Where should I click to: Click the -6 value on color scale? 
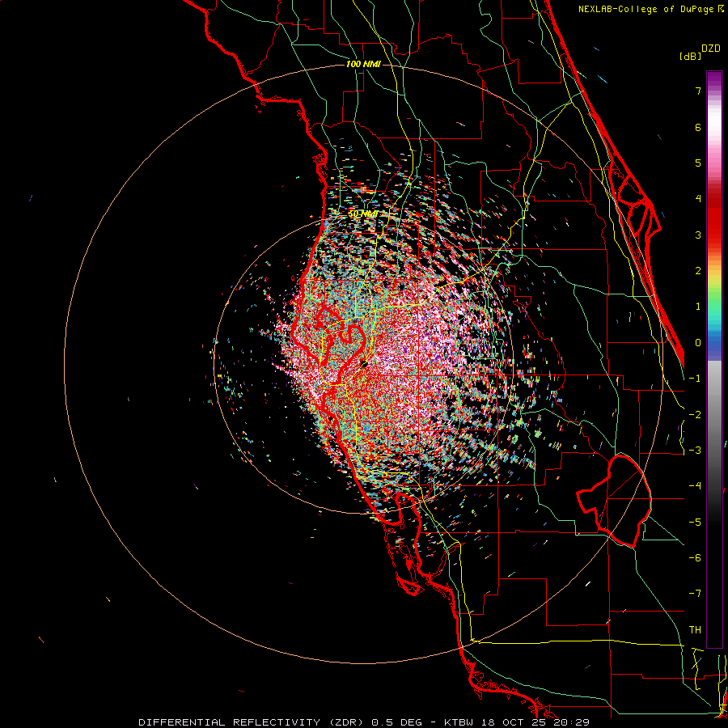click(695, 558)
